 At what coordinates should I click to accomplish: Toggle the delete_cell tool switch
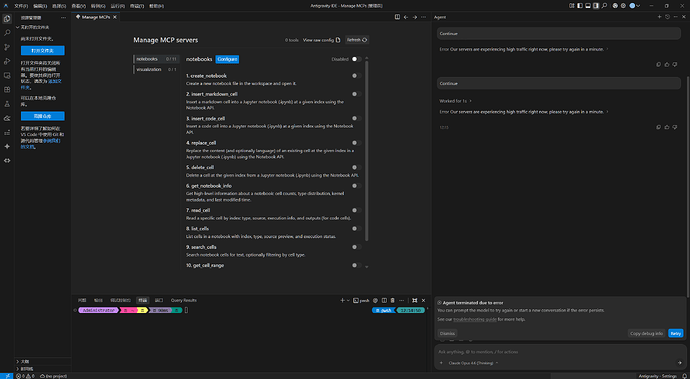click(356, 167)
